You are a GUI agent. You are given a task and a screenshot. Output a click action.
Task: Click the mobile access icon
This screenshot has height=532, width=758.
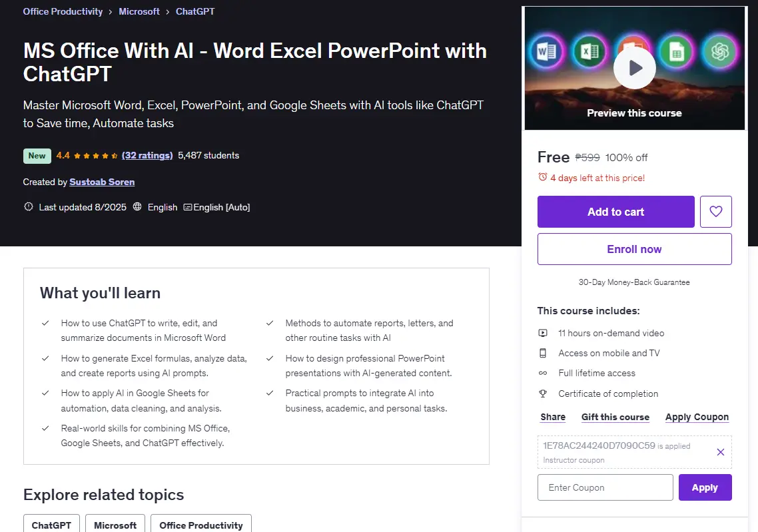(x=543, y=353)
